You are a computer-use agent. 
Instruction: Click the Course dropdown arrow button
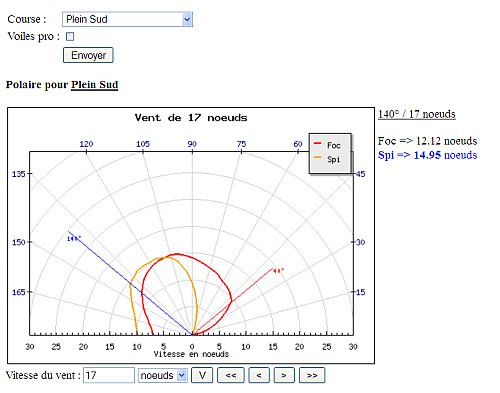187,19
